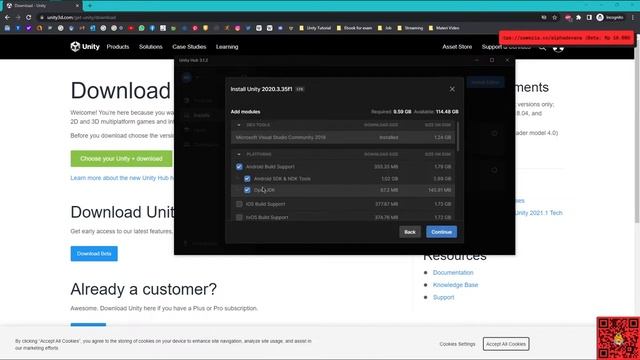This screenshot has height=360, width=640.
Task: Close the Download - Unity tab
Action: tap(77, 6)
